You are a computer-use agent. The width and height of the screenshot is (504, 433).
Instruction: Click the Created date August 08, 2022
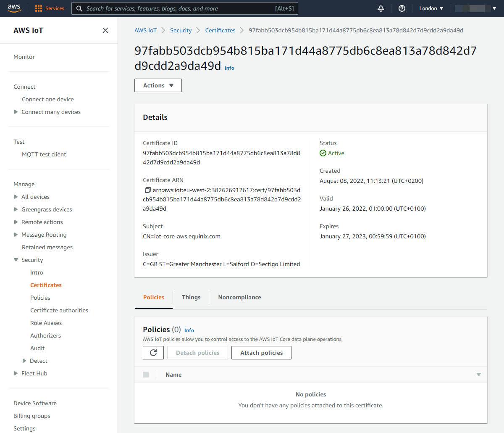[372, 181]
